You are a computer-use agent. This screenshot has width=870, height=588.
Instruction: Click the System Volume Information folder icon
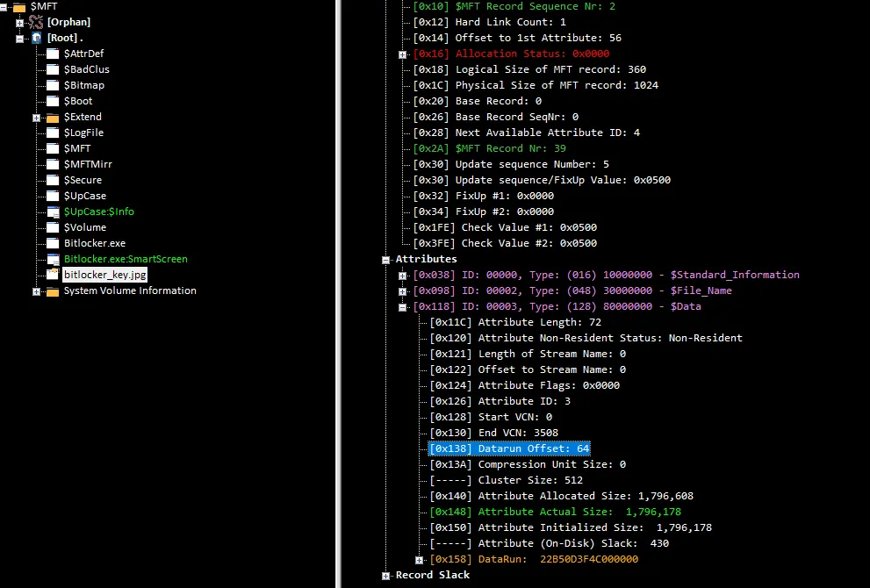pos(52,291)
